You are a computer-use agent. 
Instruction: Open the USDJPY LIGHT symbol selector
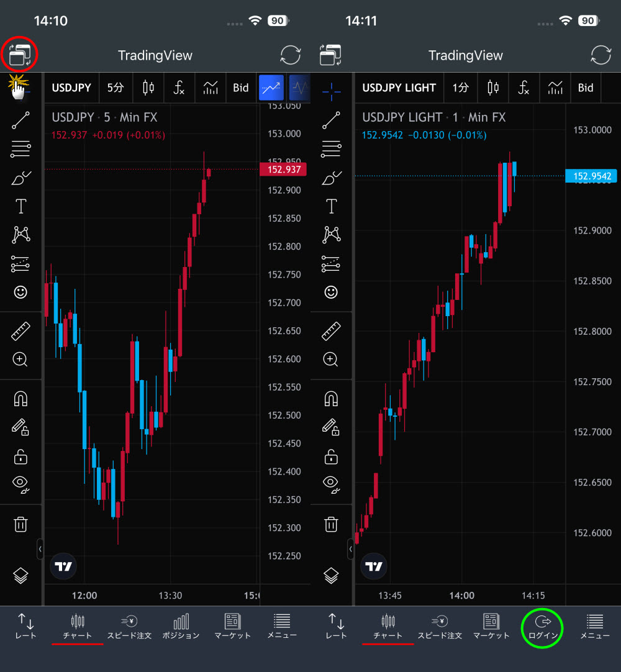[x=399, y=88]
